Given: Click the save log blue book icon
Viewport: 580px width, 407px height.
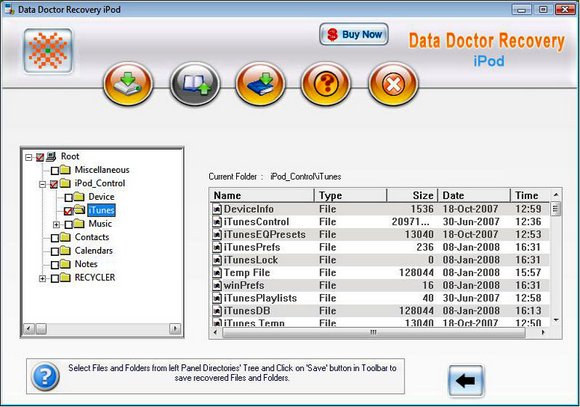Looking at the screenshot, I should [260, 84].
